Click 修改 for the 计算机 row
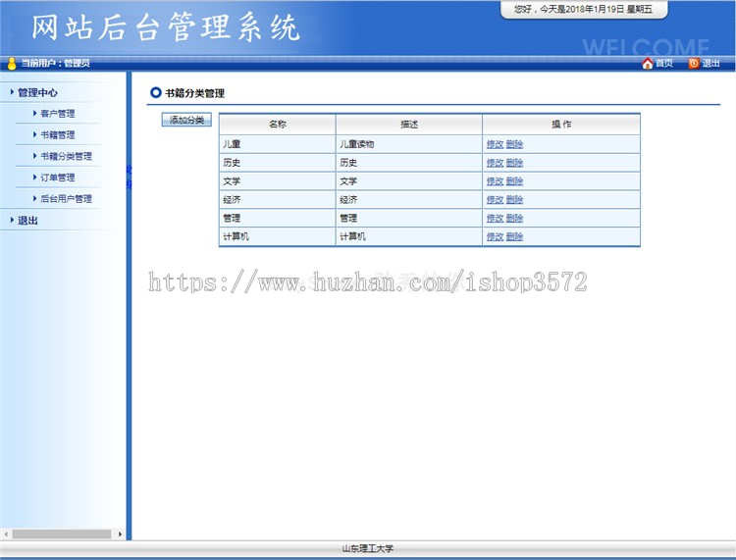Screen dimensions: 736x560 pyautogui.click(x=495, y=236)
